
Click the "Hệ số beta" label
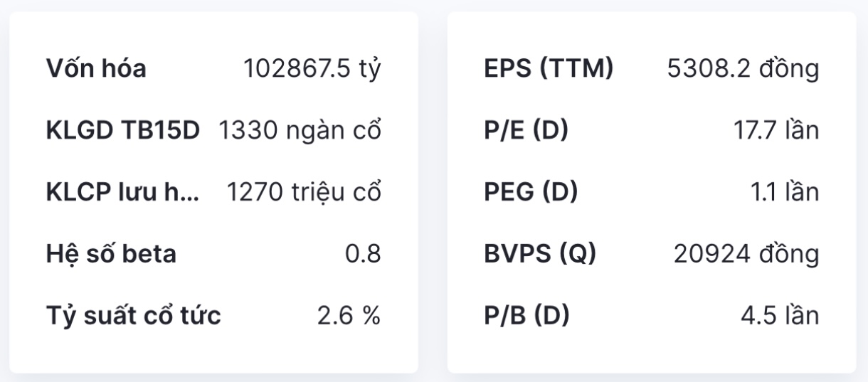click(111, 255)
